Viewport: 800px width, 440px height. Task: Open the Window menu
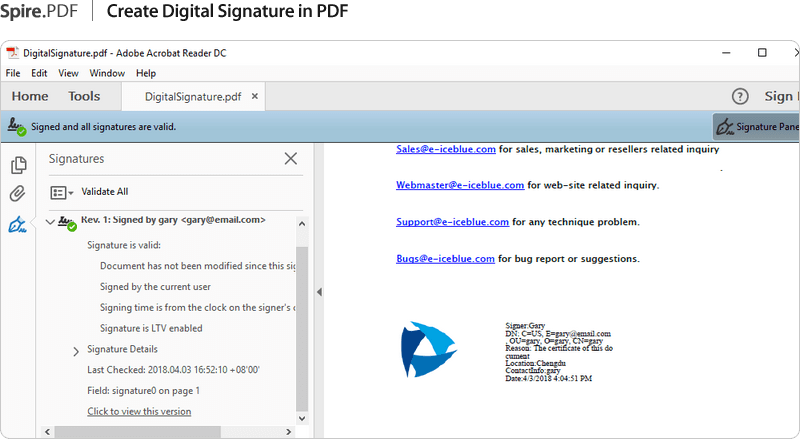point(107,73)
